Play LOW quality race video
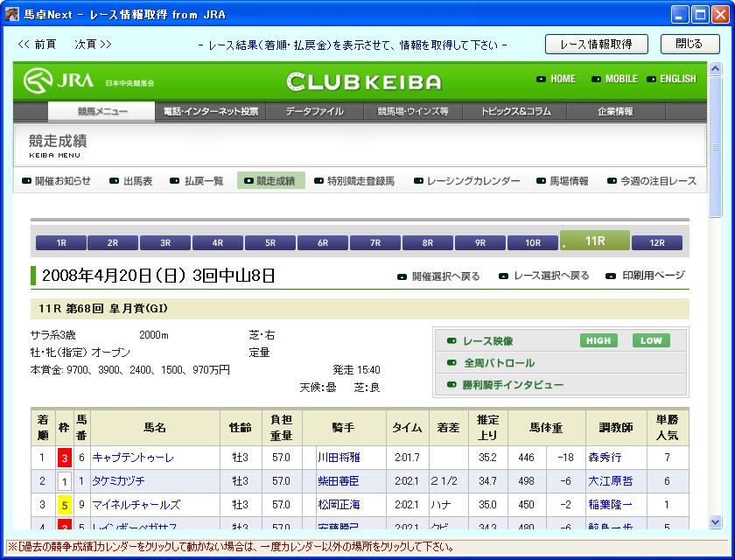This screenshot has width=735, height=560. (x=651, y=340)
